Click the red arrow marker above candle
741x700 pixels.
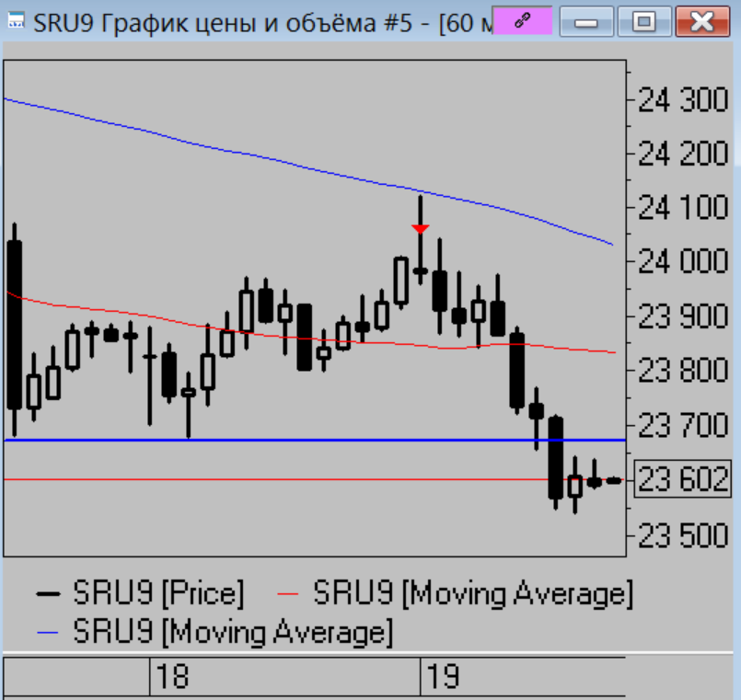pyautogui.click(x=420, y=229)
